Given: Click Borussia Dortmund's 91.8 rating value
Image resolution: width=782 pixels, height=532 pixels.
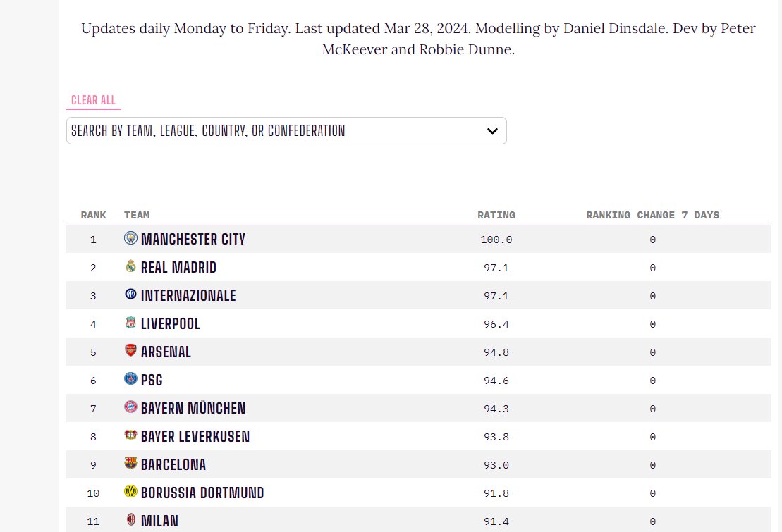Looking at the screenshot, I should [x=496, y=493].
